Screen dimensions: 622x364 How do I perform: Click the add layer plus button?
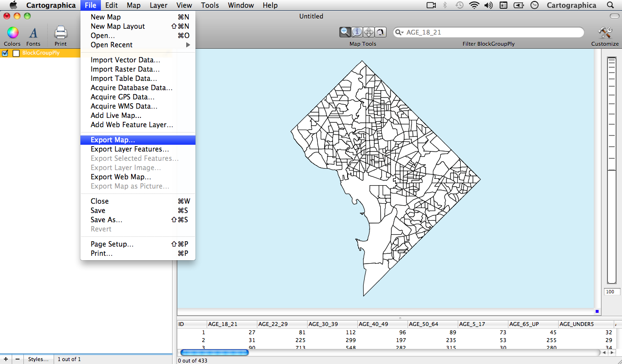pos(6,359)
